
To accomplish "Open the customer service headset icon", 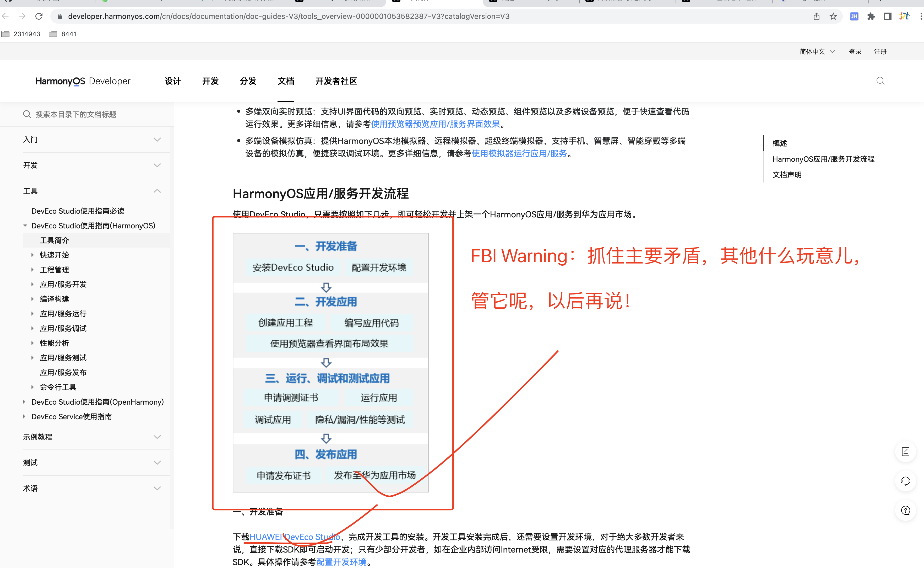I will coord(905,481).
